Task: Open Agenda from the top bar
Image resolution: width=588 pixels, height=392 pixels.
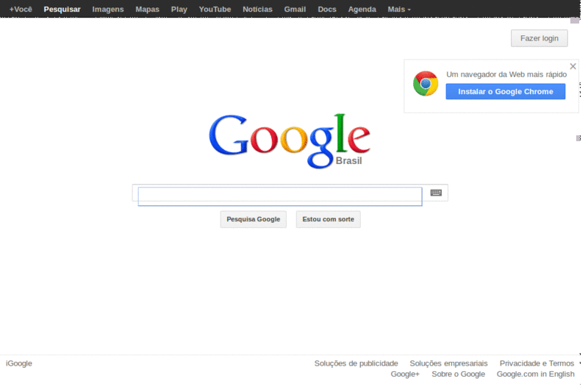Action: [362, 9]
